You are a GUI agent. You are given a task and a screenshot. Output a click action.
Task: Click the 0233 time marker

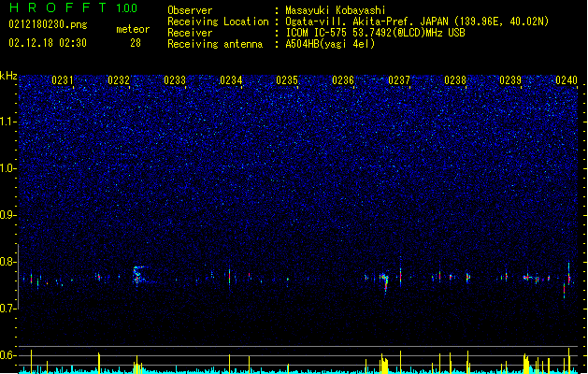click(175, 80)
